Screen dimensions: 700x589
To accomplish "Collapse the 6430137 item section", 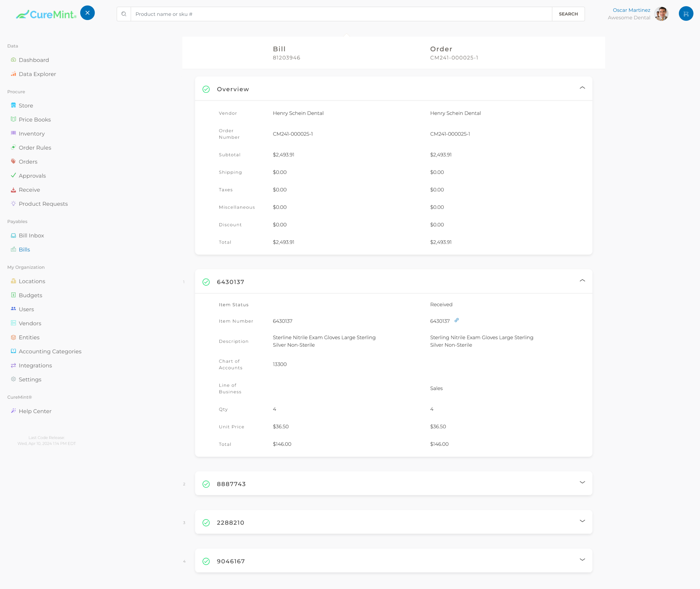I will point(582,281).
